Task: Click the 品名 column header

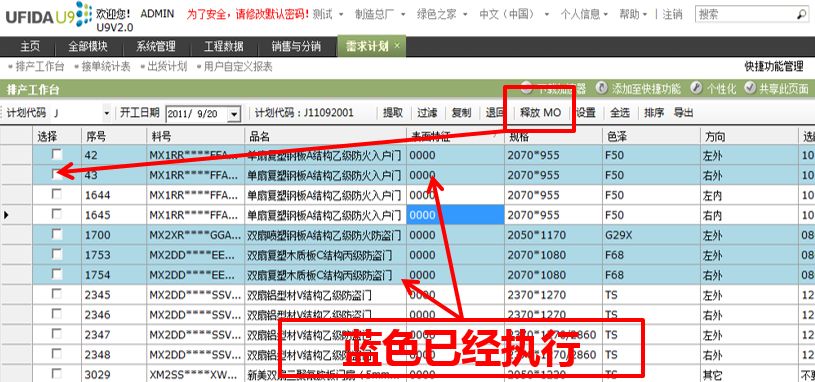Action: coord(325,136)
